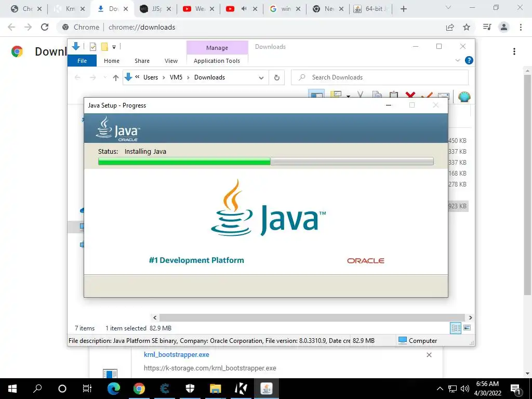Open Windows Security shield from taskbar
532x399 pixels.
(190, 389)
